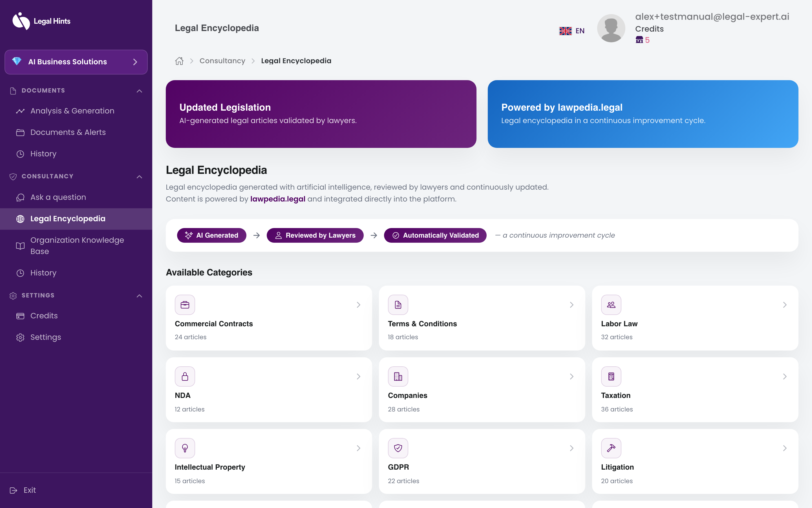Viewport: 812px width, 508px height.
Task: Click the Documents & Alerts folder icon
Action: (20, 132)
